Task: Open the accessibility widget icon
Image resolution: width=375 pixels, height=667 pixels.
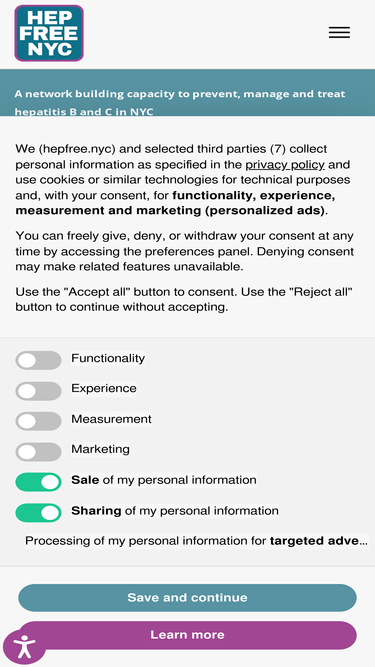Action: click(x=24, y=647)
